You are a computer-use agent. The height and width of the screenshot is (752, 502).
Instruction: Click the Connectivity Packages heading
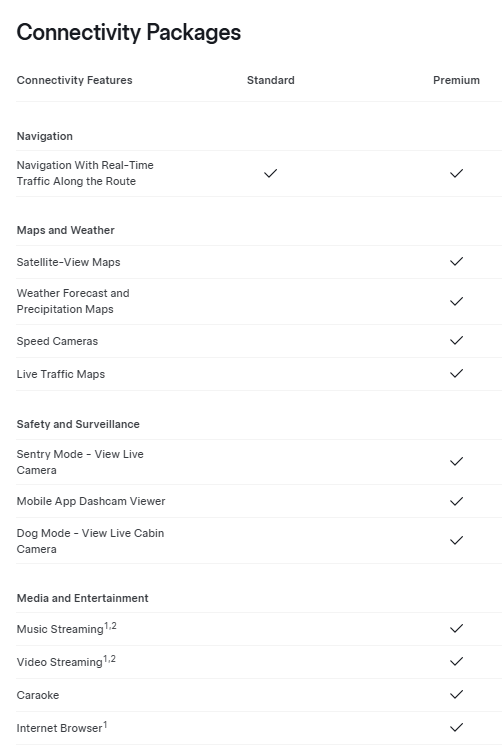129,33
